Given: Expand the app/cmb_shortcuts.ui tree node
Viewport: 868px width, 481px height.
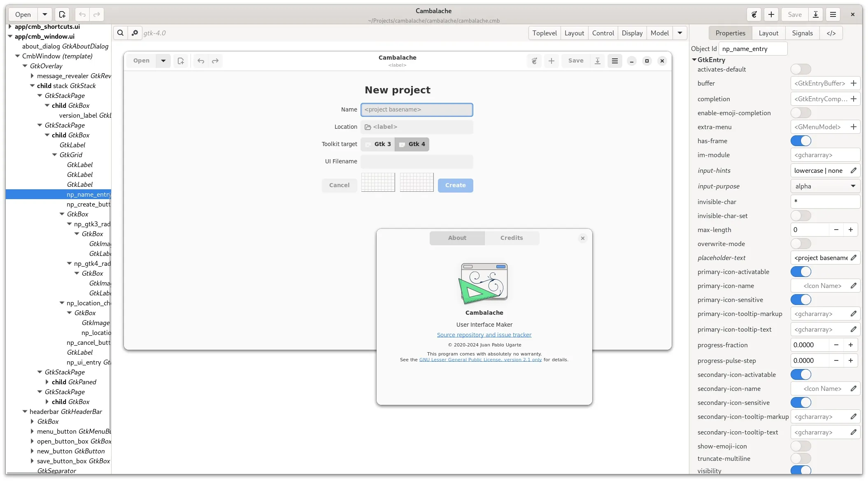Looking at the screenshot, I should (x=10, y=26).
